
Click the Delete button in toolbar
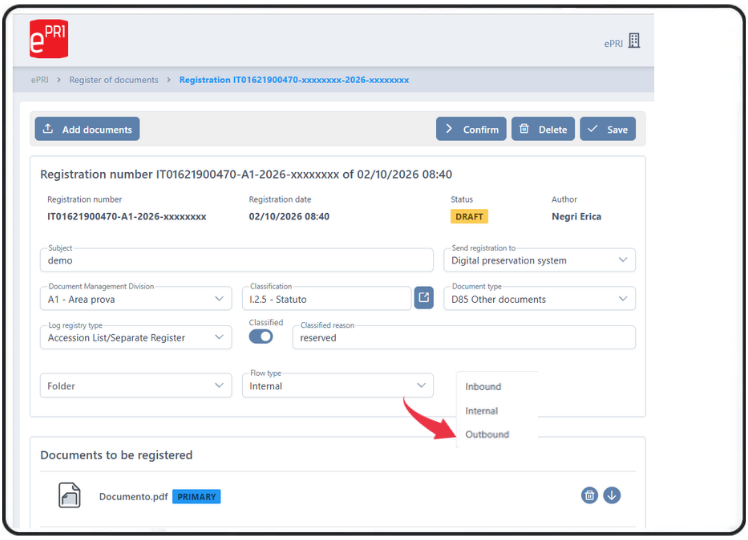tap(543, 129)
